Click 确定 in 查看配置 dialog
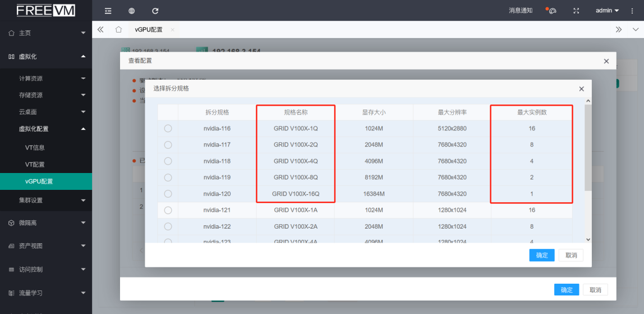The width and height of the screenshot is (644, 314). coord(567,290)
